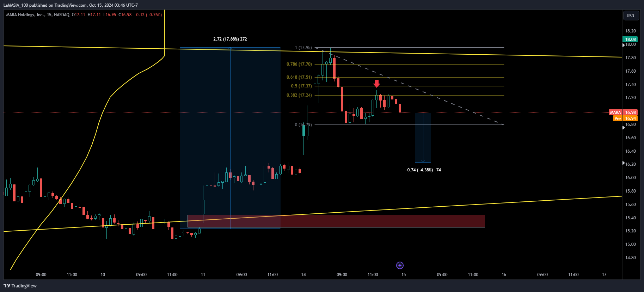This screenshot has height=292, width=644.
Task: Click the 18.20 price scale value
Action: (631, 31)
